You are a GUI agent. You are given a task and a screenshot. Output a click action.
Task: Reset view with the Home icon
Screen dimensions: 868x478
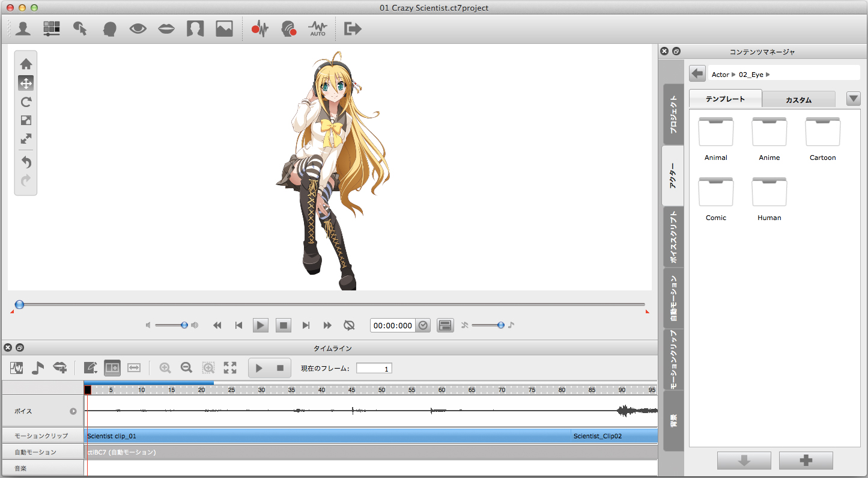[26, 64]
